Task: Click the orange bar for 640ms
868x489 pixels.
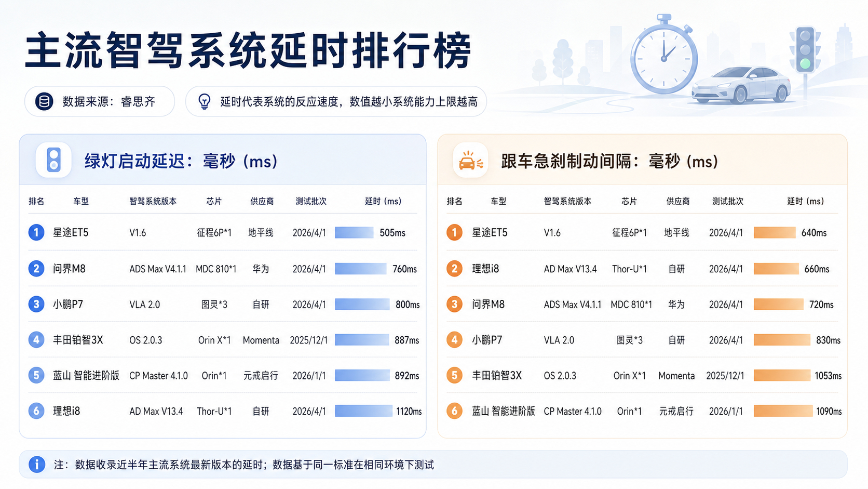Action: click(775, 232)
